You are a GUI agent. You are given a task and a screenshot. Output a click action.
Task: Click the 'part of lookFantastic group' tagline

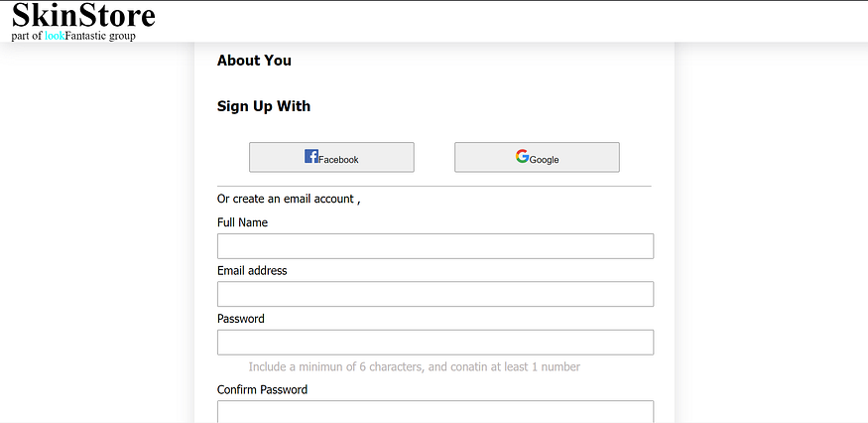pyautogui.click(x=73, y=36)
